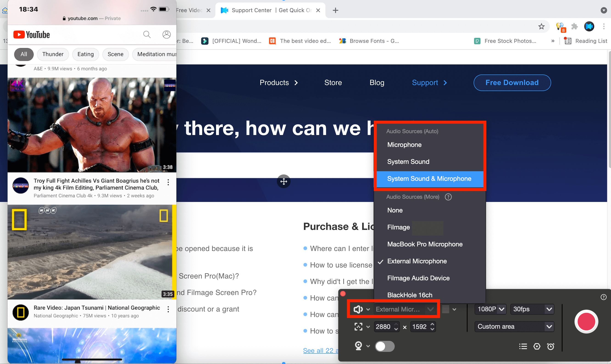Click the Free Download button
611x364 pixels.
[x=512, y=83]
